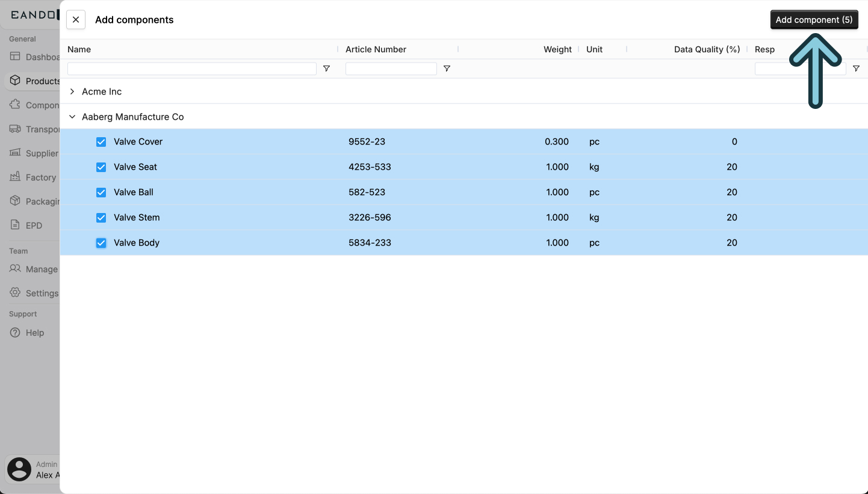
Task: Click the Name filter input field
Action: coord(191,69)
